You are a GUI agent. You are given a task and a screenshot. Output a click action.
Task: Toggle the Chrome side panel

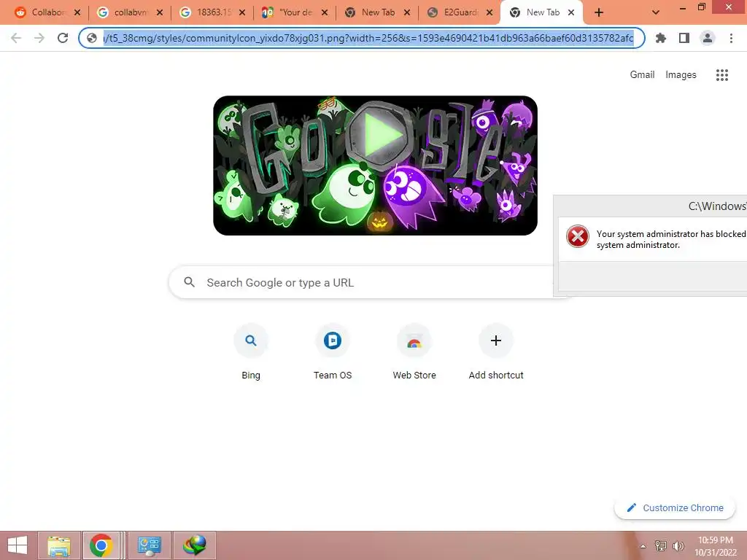click(684, 38)
